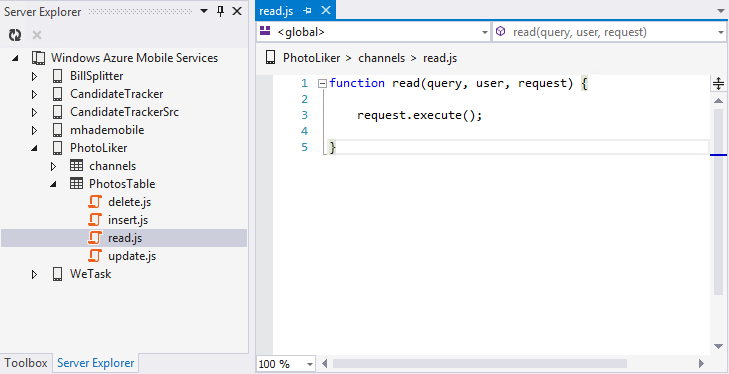Collapse Windows Azure Mobile Services node
Image resolution: width=729 pixels, height=374 pixels.
[15, 58]
